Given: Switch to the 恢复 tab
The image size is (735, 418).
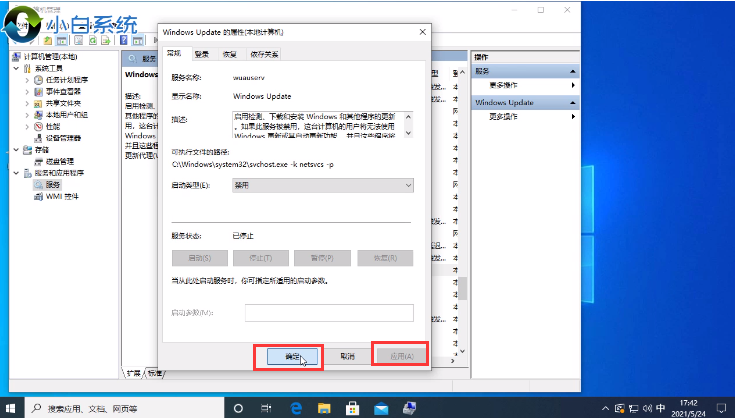Looking at the screenshot, I should click(230, 54).
